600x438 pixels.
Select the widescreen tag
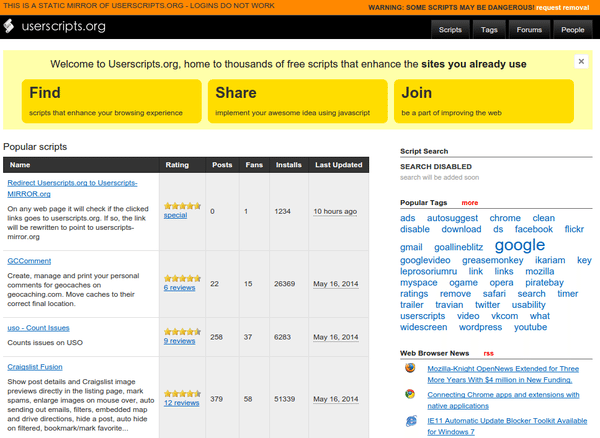pyautogui.click(x=424, y=327)
